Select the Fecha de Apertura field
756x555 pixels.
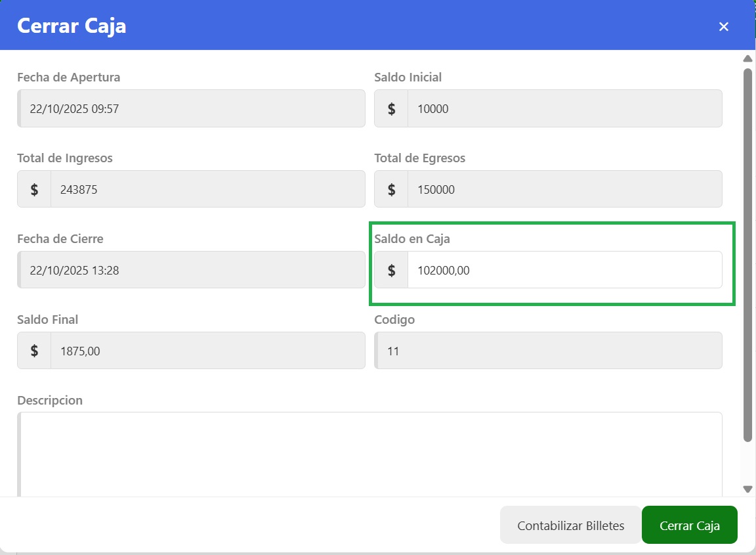[192, 109]
